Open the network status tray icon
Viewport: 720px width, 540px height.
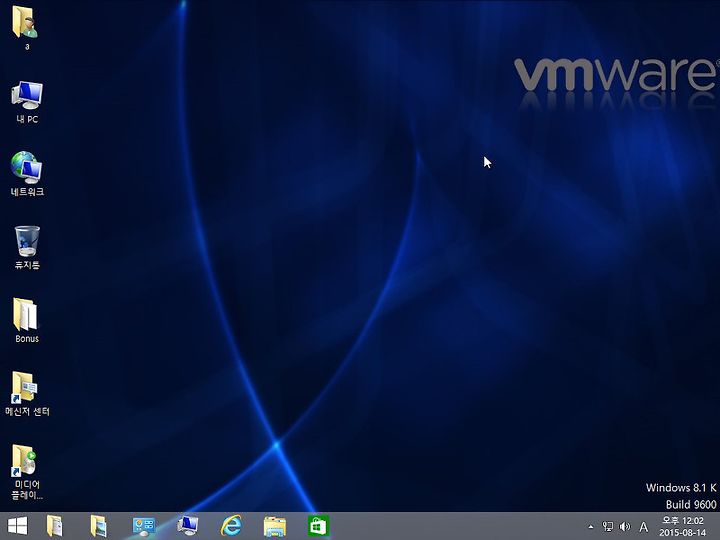pos(608,527)
